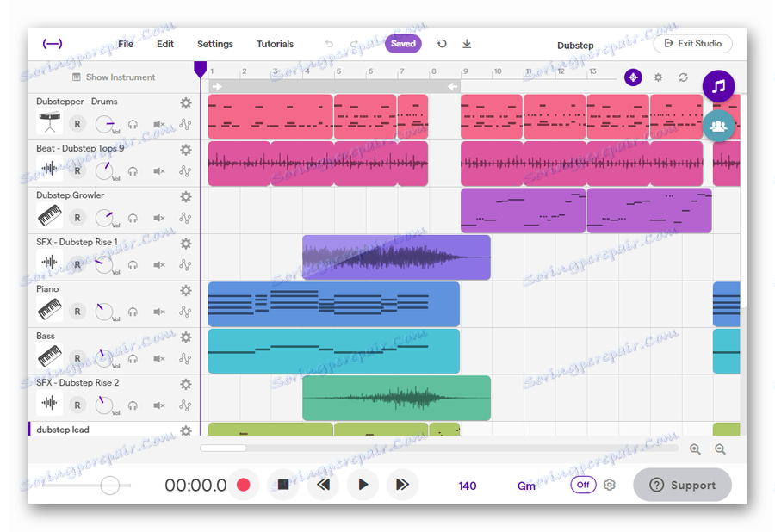The image size is (775, 532).
Task: Open the purple music loops library button
Action: [718, 86]
